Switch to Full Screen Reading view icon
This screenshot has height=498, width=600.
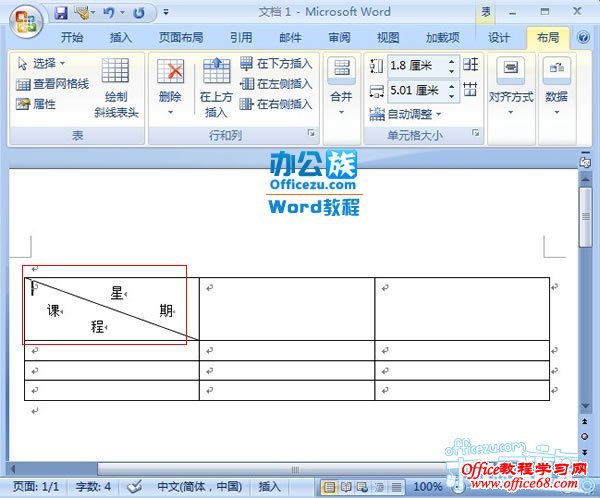point(346,487)
